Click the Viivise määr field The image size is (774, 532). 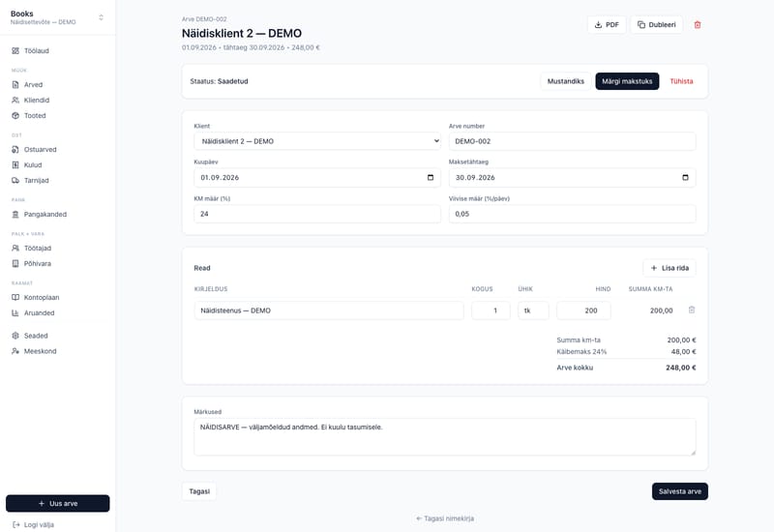(x=572, y=214)
